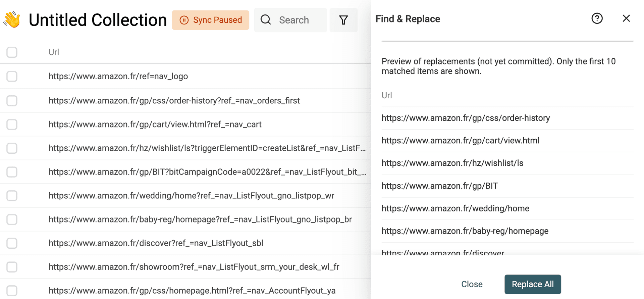This screenshot has height=299, width=644.
Task: Check the nav_logo URL row checkbox
Action: coord(12,77)
